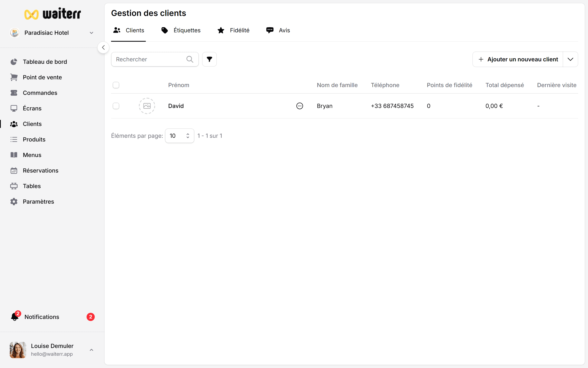Click David's placeholder photo
The height and width of the screenshot is (368, 588).
pos(147,106)
